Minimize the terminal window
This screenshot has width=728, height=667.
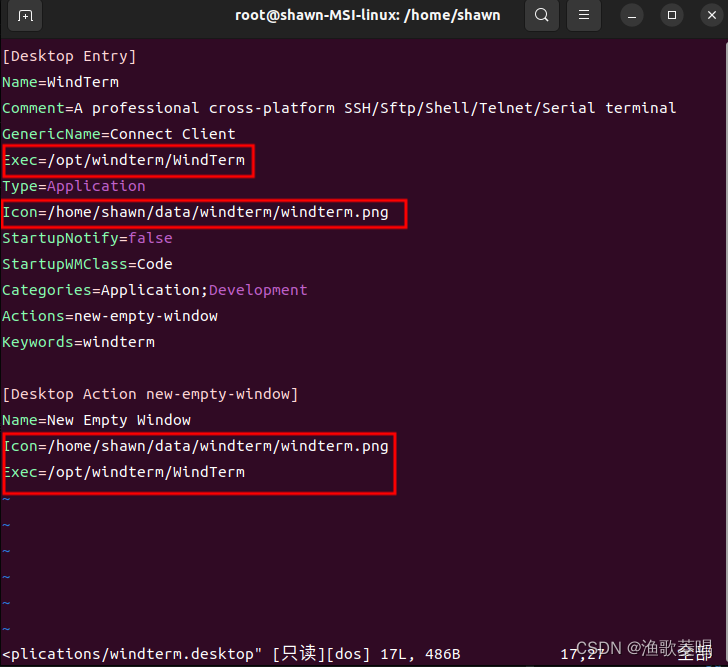pyautogui.click(x=632, y=16)
